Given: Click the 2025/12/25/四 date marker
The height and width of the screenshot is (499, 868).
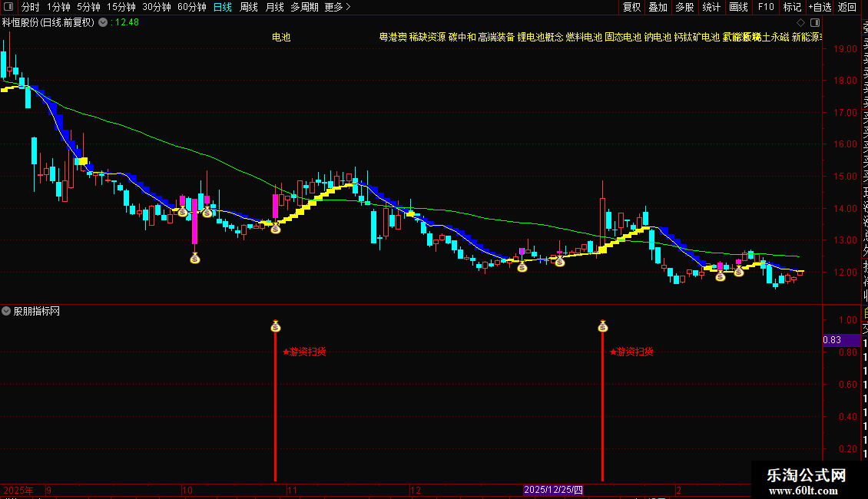Looking at the screenshot, I should pos(554,490).
